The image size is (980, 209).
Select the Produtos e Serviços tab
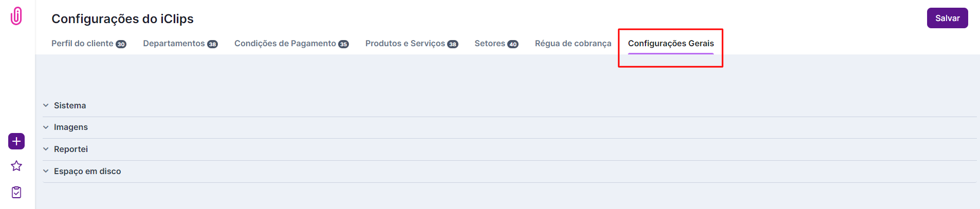405,44
